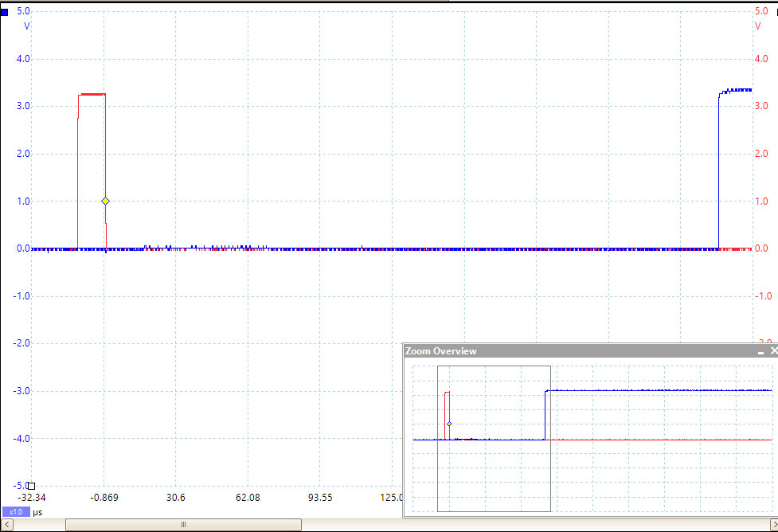Click the Zoom Overview title bar
Image resolution: width=778 pixels, height=532 pixels.
[557, 351]
